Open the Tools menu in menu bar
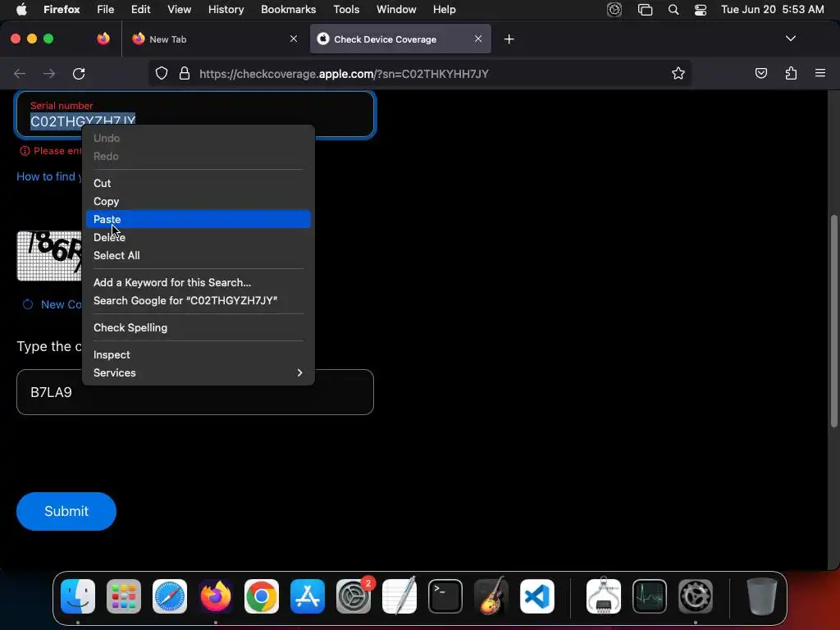Screen dimensions: 840x630 [x=346, y=10]
